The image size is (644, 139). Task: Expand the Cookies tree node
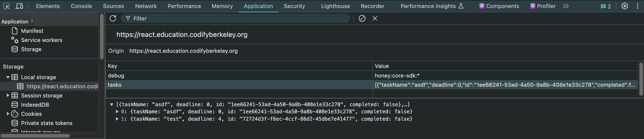[x=8, y=114]
